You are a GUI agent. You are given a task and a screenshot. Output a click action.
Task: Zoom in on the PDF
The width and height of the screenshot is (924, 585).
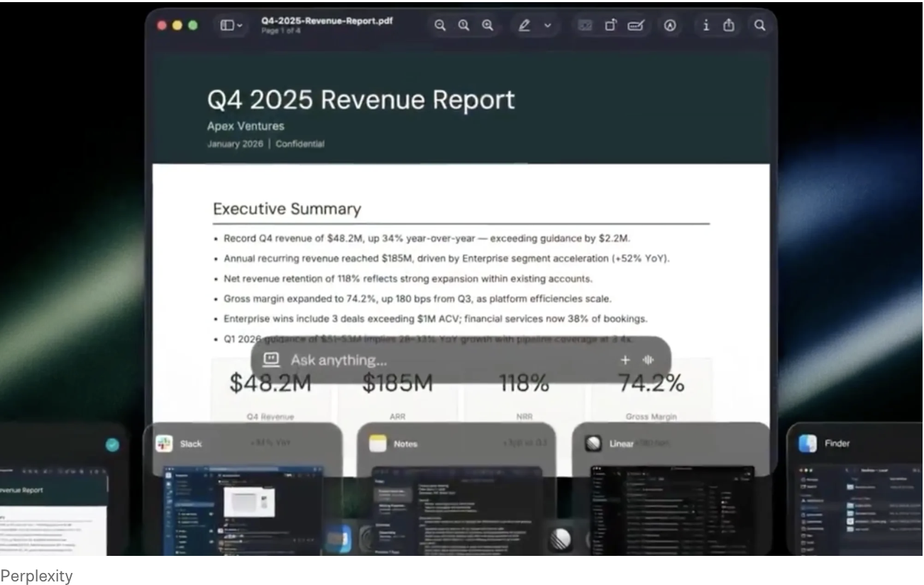tap(488, 26)
